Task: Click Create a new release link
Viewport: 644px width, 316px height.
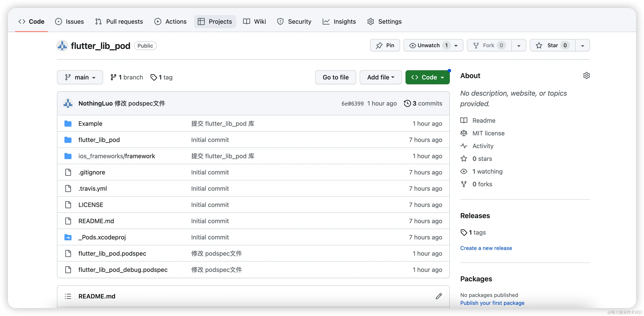Action: [486, 248]
